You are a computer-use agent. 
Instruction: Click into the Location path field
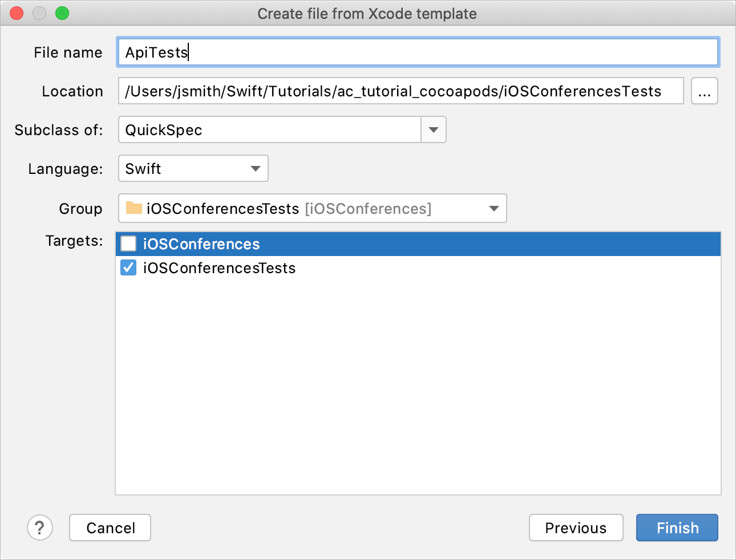[x=401, y=91]
